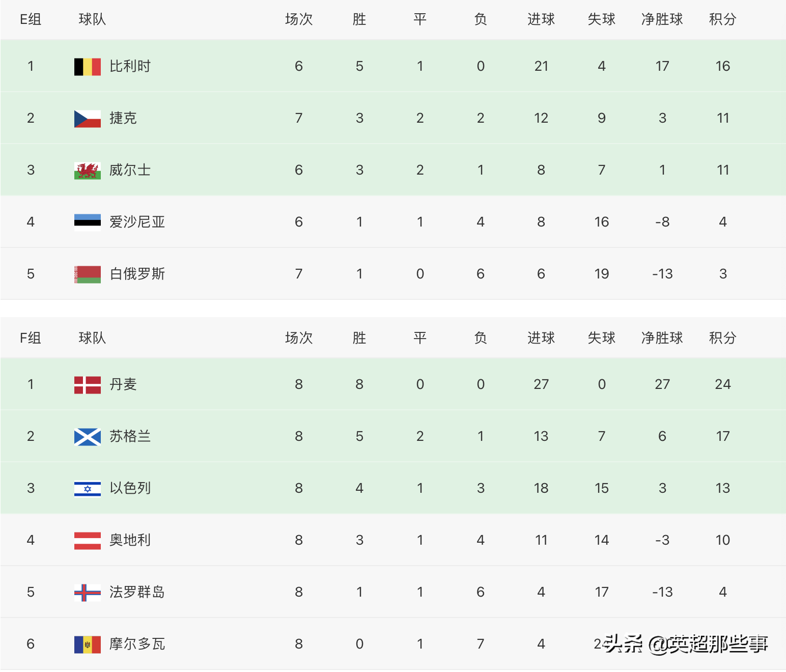Open team name 比利时
This screenshot has width=786, height=672.
[x=130, y=66]
